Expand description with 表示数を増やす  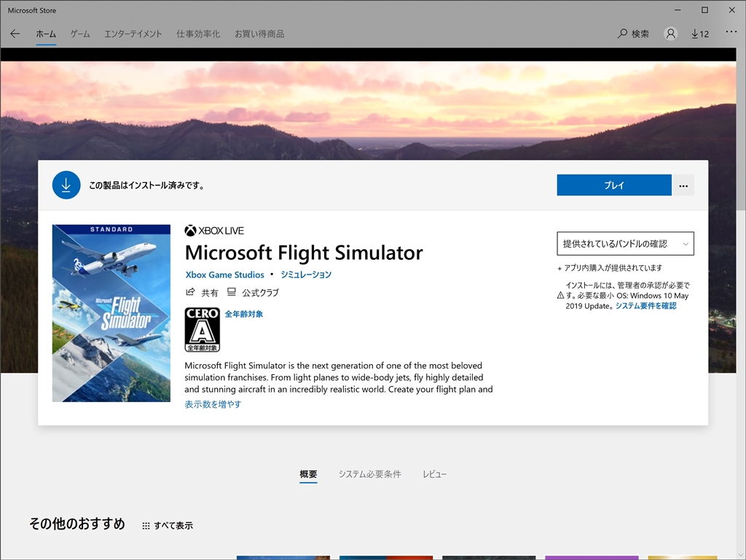tap(213, 404)
